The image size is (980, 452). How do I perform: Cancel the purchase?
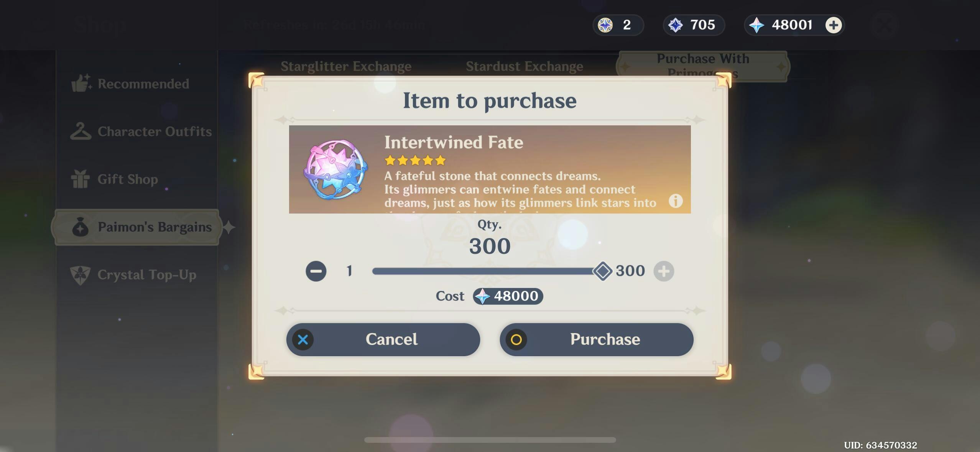click(383, 339)
